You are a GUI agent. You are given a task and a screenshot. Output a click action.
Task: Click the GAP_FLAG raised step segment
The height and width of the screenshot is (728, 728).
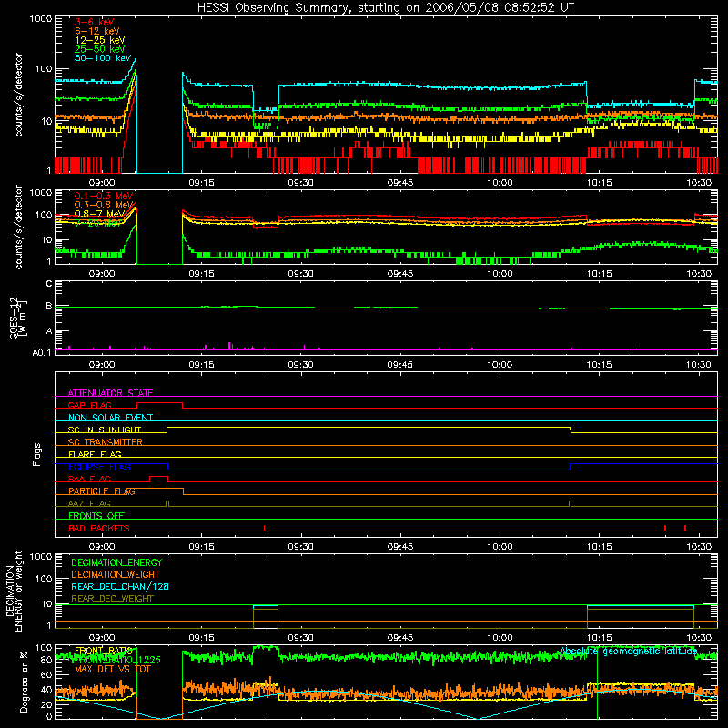pos(159,403)
